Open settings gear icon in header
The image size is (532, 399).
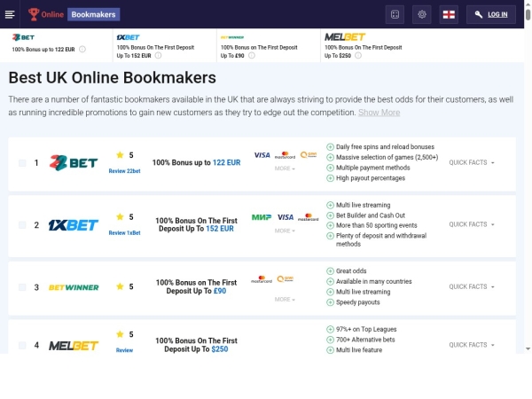click(422, 14)
